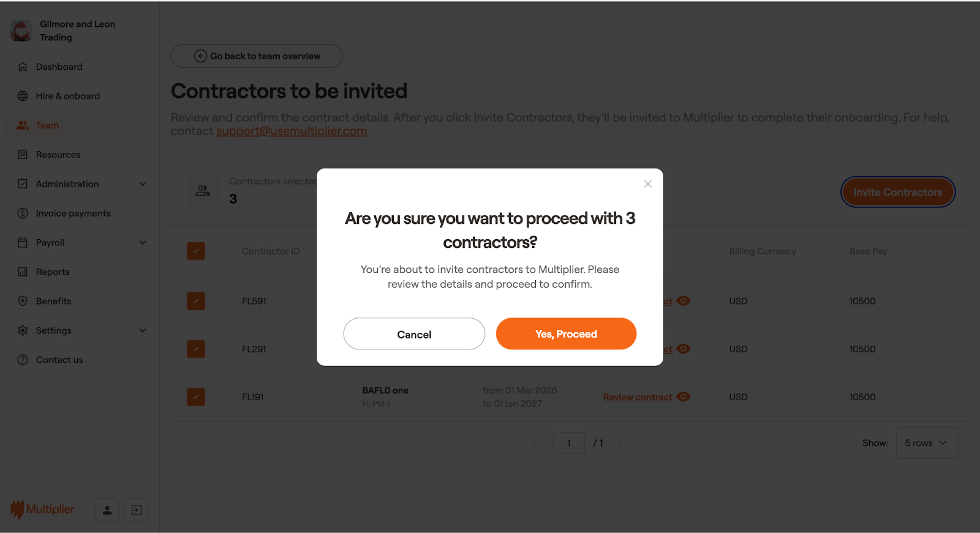The width and height of the screenshot is (980, 533).
Task: Toggle the select-all header checkbox
Action: tap(196, 251)
